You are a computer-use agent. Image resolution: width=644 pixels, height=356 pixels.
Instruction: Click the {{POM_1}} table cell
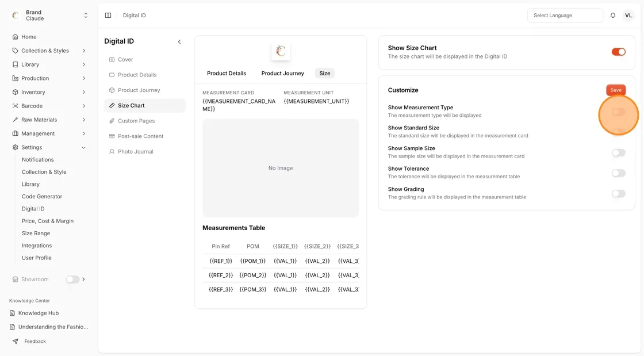(x=252, y=261)
